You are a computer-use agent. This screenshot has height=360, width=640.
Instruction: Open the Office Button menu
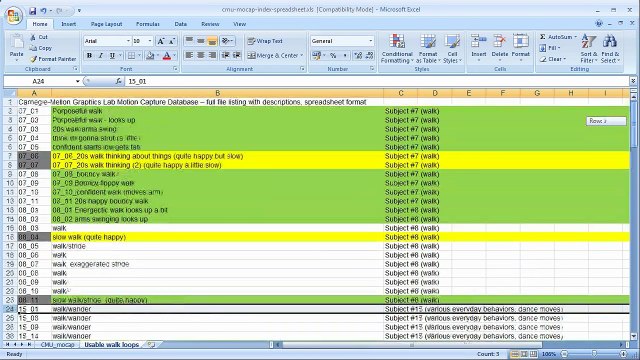click(x=13, y=16)
